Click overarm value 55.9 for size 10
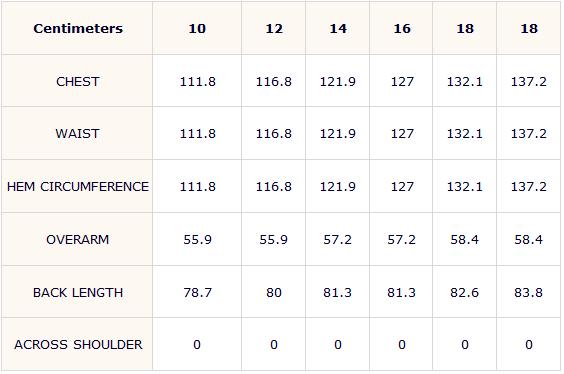 pos(197,240)
